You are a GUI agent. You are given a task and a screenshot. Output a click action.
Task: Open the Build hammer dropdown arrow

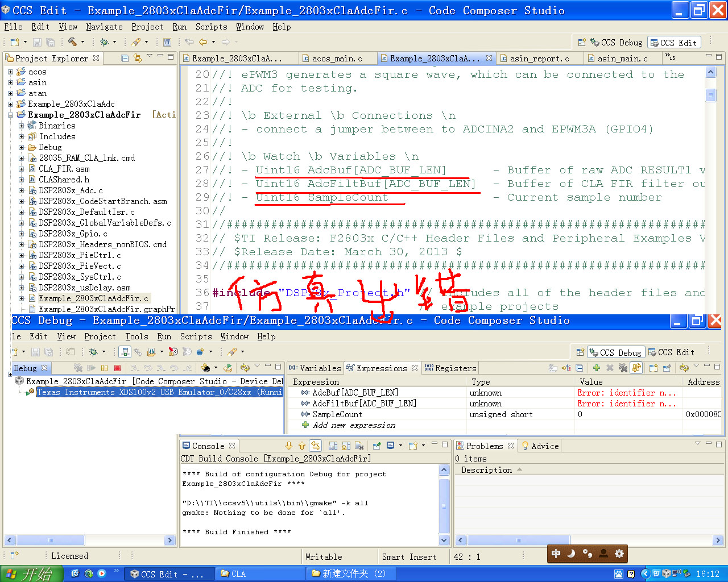click(82, 42)
